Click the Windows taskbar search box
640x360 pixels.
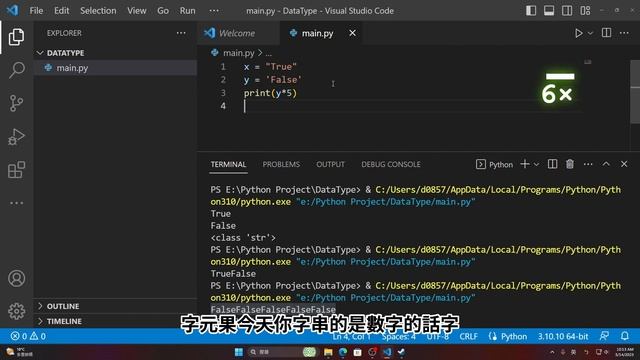click(282, 352)
